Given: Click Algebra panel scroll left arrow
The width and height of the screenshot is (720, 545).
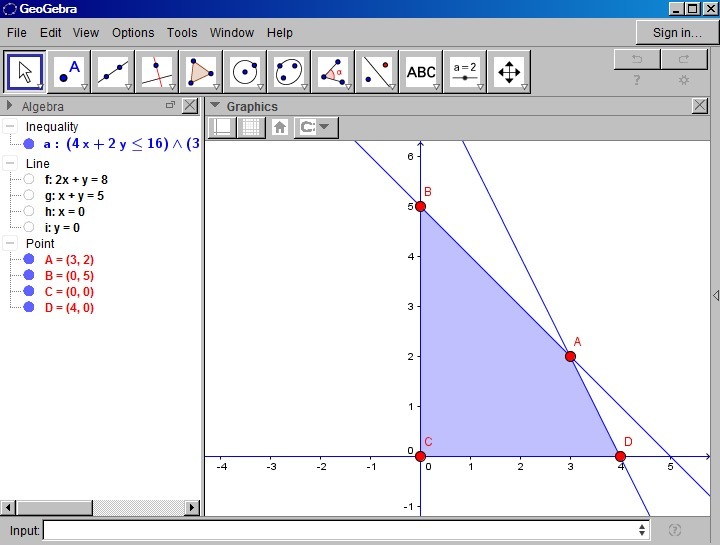Looking at the screenshot, I should point(7,507).
